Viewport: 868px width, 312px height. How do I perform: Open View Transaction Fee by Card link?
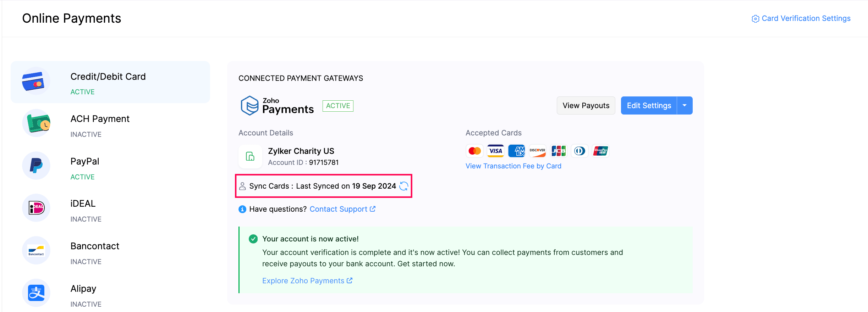pos(513,166)
